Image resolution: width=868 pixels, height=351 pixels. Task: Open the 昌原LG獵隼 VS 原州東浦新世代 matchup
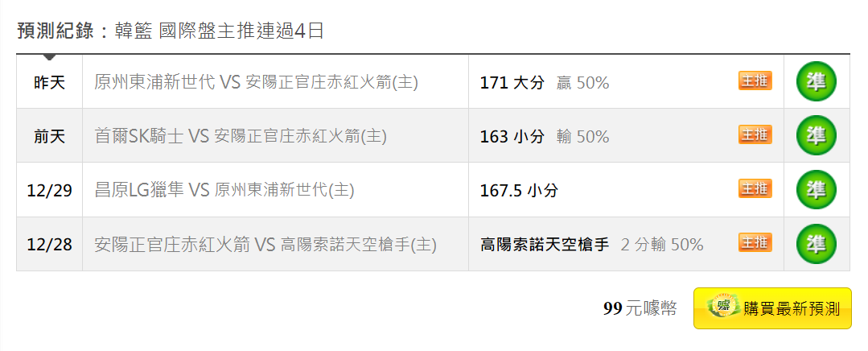pyautogui.click(x=224, y=190)
